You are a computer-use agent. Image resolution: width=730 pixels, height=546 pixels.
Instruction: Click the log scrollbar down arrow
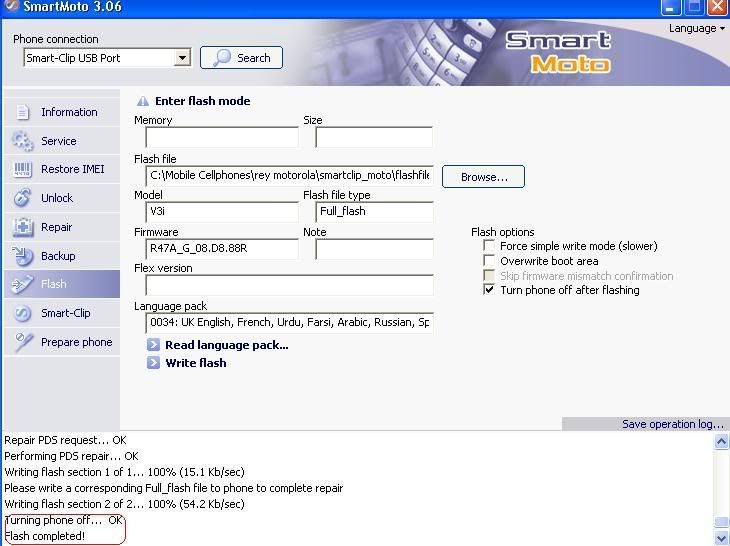pyautogui.click(x=721, y=538)
